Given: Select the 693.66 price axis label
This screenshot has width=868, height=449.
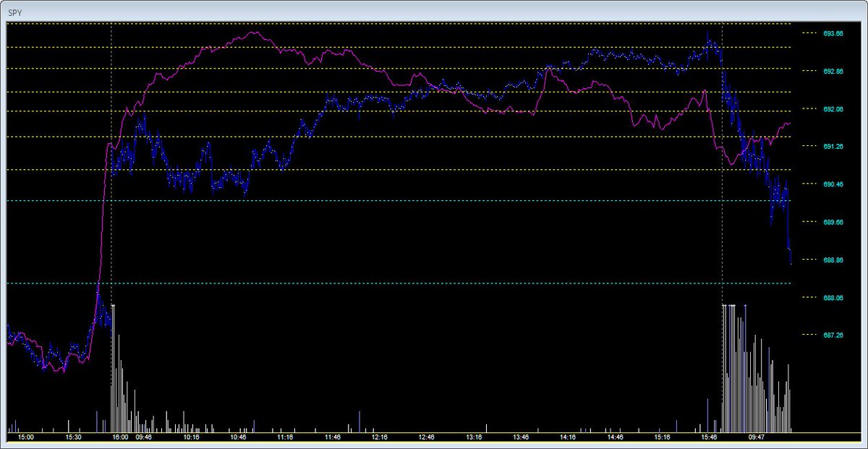Looking at the screenshot, I should click(x=833, y=34).
